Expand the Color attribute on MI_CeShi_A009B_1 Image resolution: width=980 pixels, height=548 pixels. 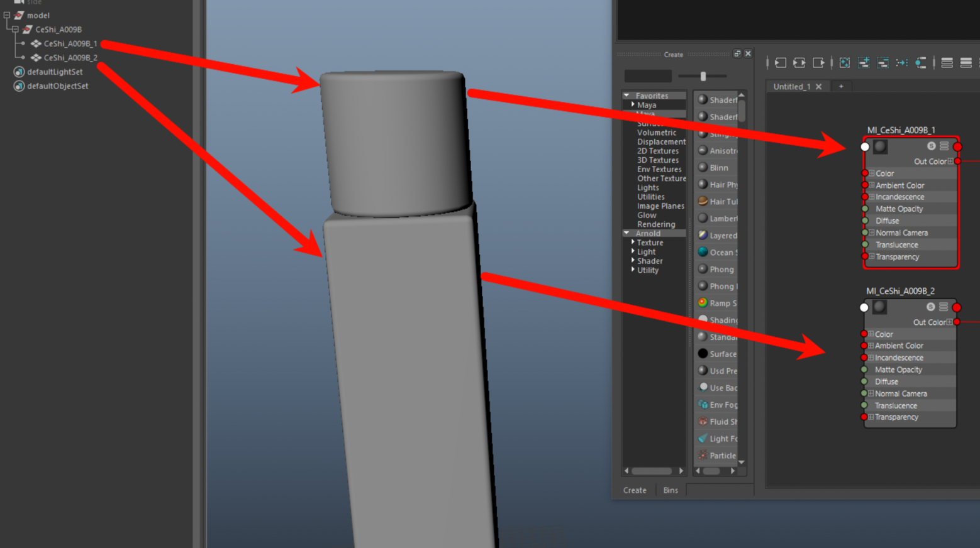tap(872, 173)
